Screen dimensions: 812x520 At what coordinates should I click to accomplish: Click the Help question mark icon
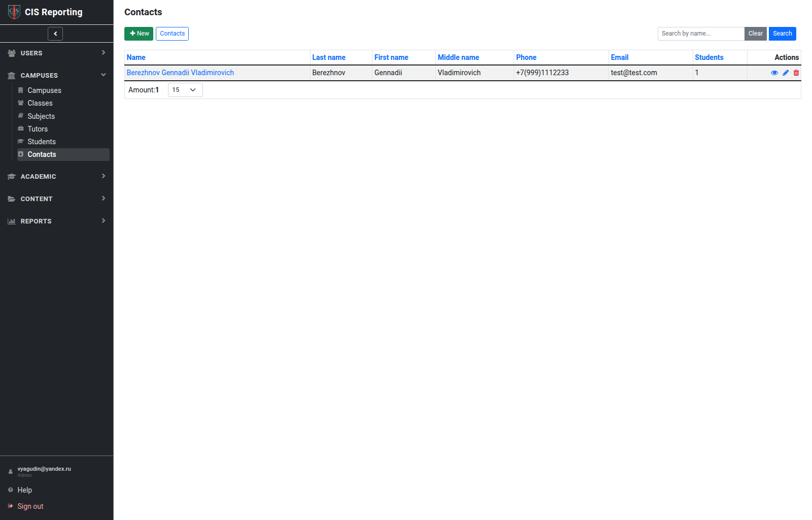pos(11,490)
